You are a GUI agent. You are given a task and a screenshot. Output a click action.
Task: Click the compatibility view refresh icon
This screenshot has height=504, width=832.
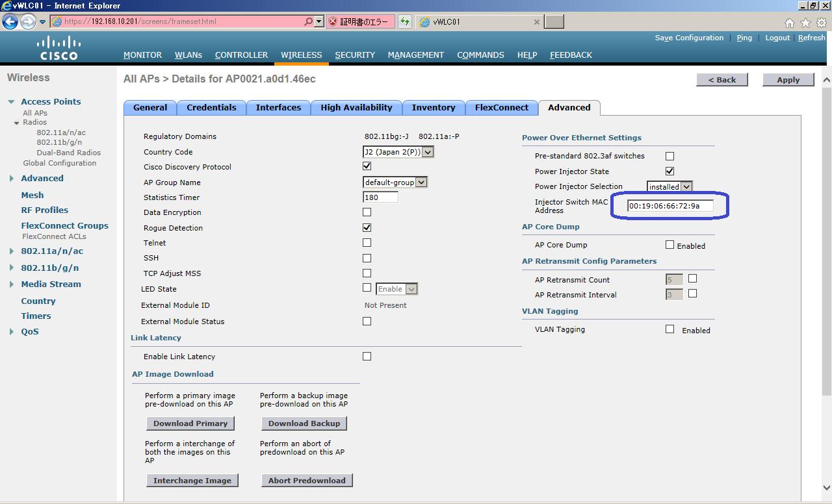tap(405, 21)
